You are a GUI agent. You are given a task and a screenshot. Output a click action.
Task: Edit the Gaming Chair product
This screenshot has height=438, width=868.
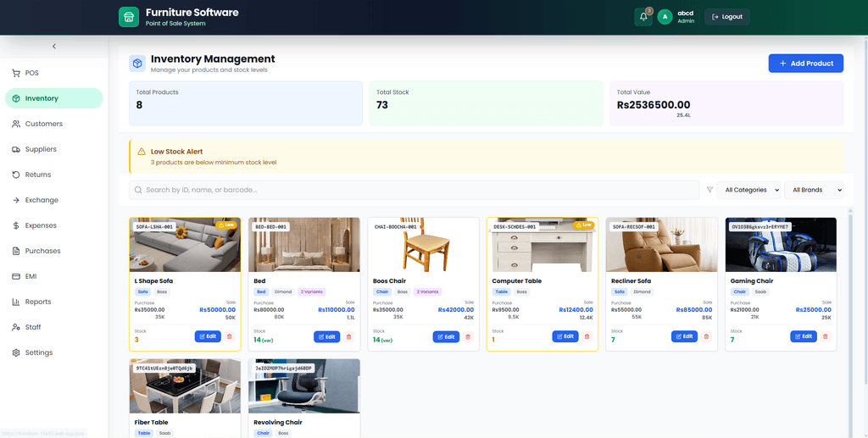[804, 336]
